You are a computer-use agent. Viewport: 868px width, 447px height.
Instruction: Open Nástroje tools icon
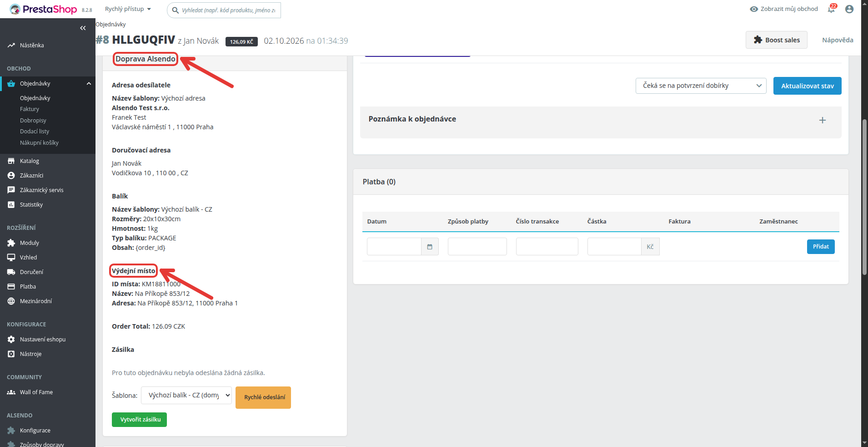point(11,354)
